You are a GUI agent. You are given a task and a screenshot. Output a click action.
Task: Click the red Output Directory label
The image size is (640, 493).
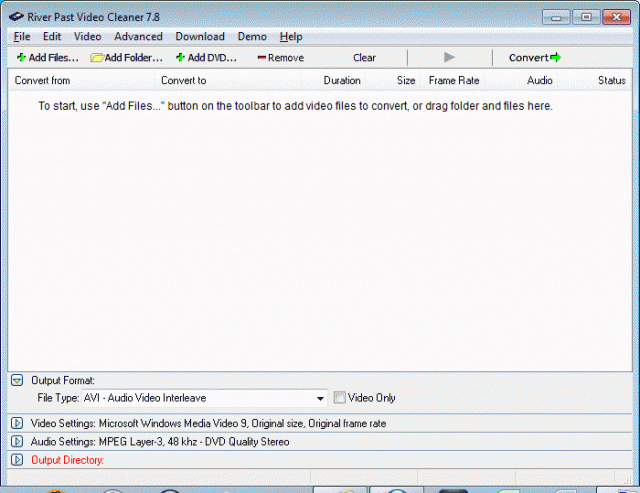(x=67, y=460)
